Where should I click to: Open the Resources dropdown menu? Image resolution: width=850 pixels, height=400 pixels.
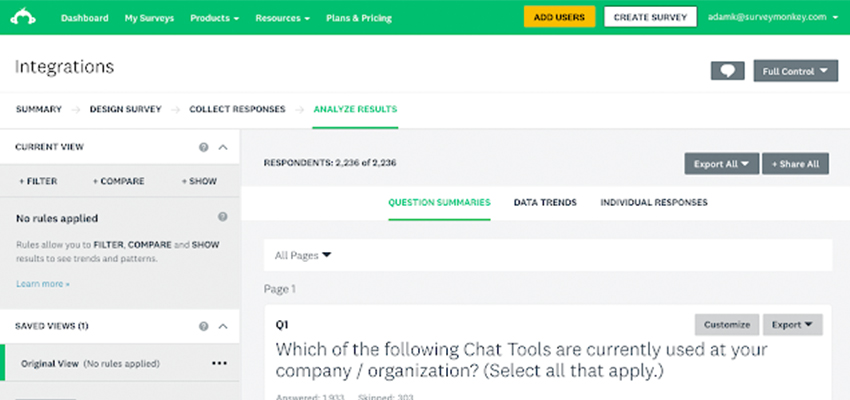click(282, 18)
